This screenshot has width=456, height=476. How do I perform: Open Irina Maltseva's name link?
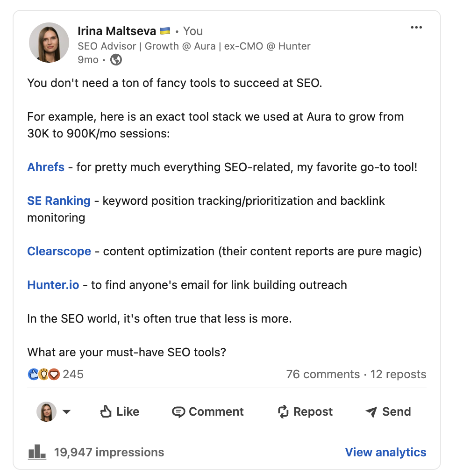(117, 31)
